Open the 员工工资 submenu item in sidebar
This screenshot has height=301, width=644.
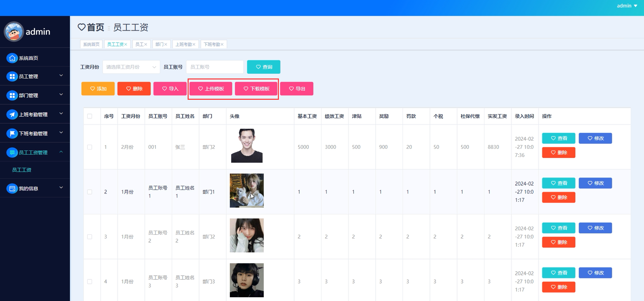click(22, 170)
